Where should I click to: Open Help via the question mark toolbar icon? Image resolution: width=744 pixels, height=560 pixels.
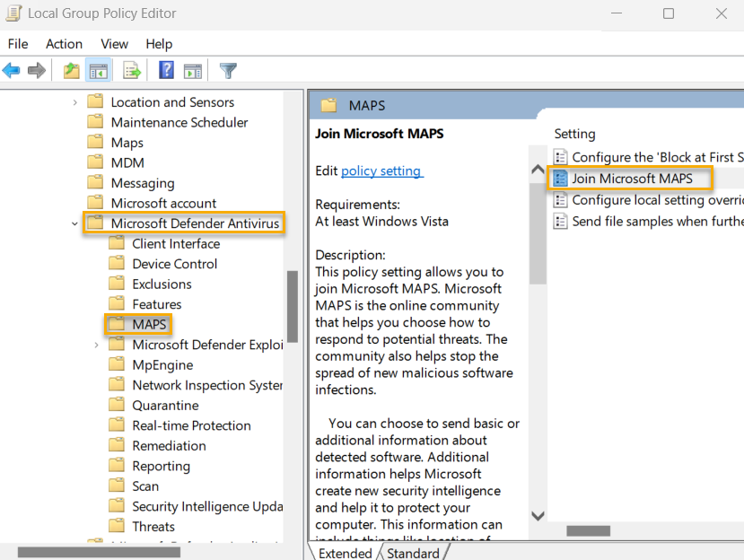(x=164, y=70)
